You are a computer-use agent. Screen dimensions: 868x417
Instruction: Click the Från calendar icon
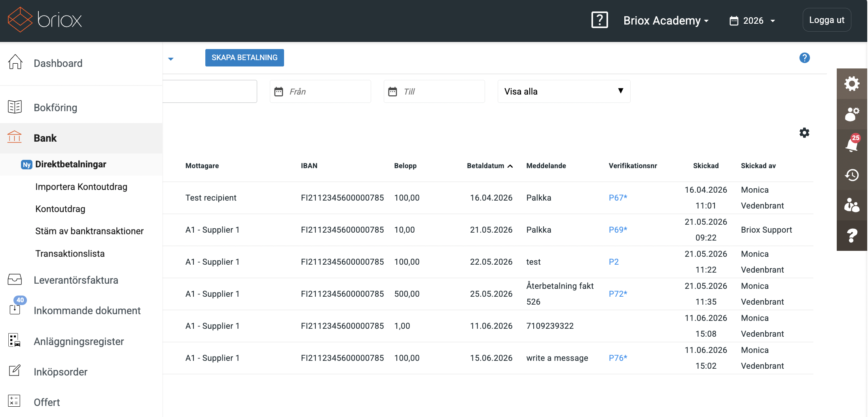coord(279,91)
